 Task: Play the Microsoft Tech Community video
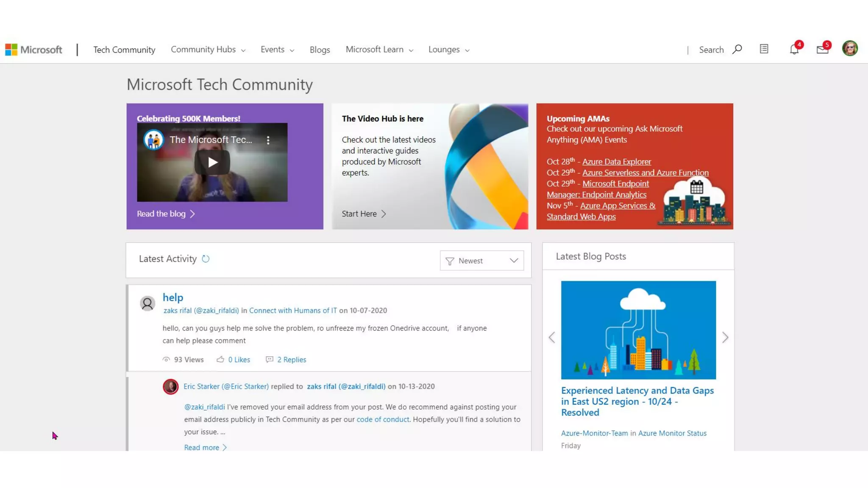click(212, 162)
